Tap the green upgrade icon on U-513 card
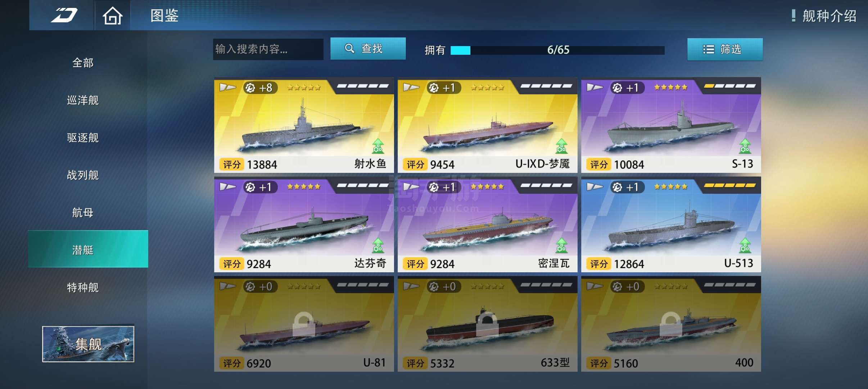The height and width of the screenshot is (389, 868). click(745, 245)
